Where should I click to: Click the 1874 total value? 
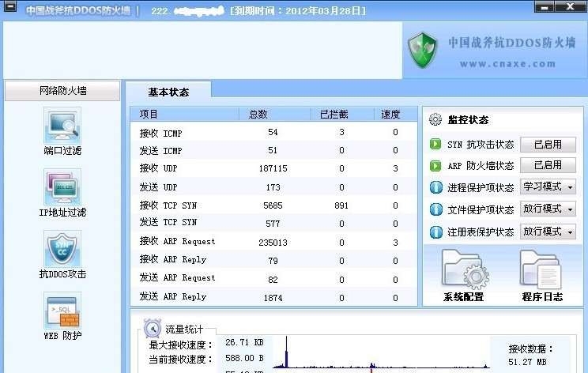coord(273,298)
